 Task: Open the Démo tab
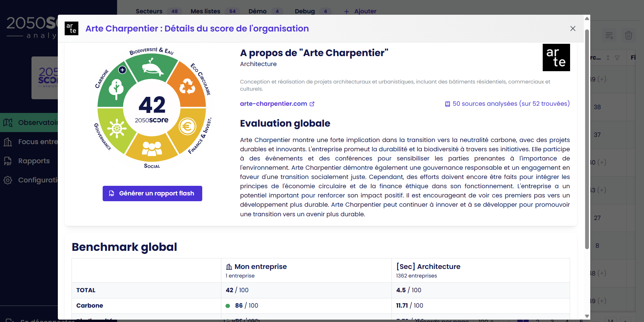click(257, 11)
